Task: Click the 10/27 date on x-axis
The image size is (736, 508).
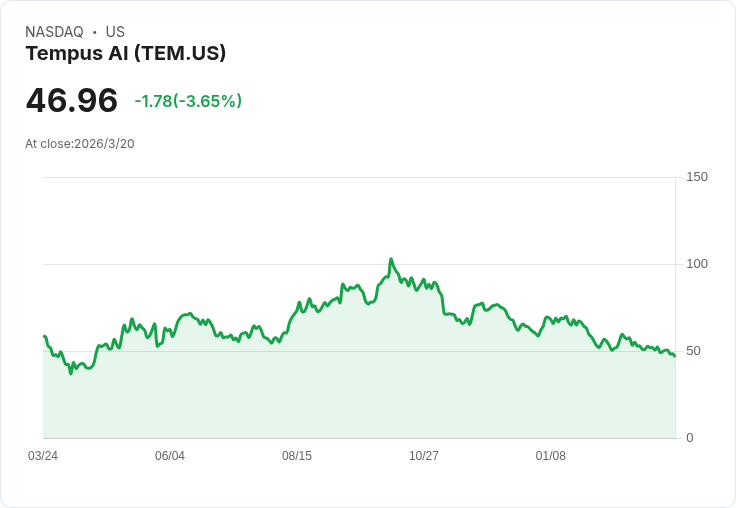Action: (x=424, y=456)
